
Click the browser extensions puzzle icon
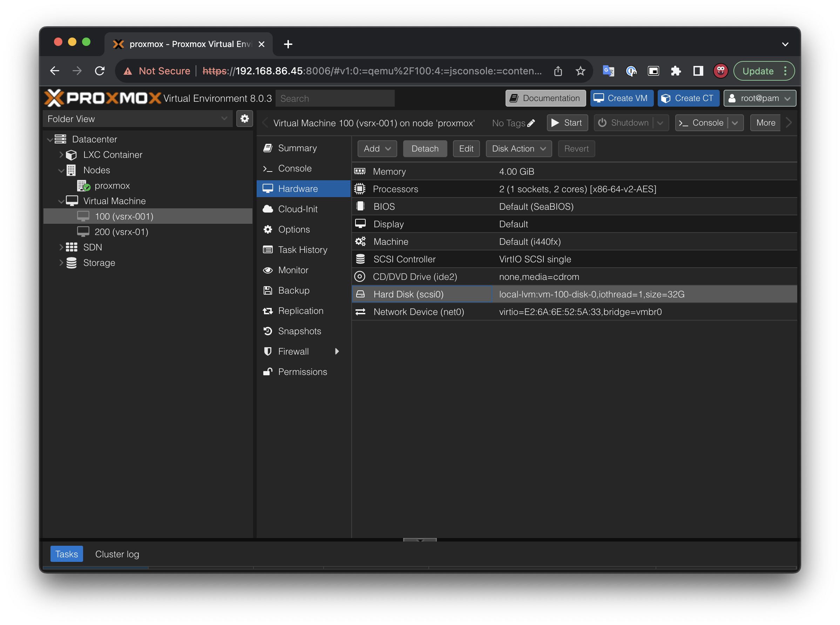(x=676, y=71)
